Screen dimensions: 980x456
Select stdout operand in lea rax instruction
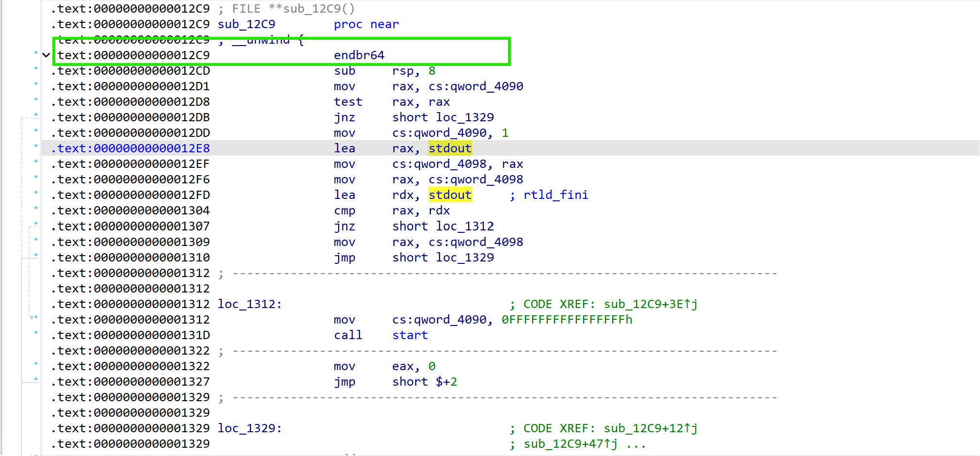pos(450,148)
